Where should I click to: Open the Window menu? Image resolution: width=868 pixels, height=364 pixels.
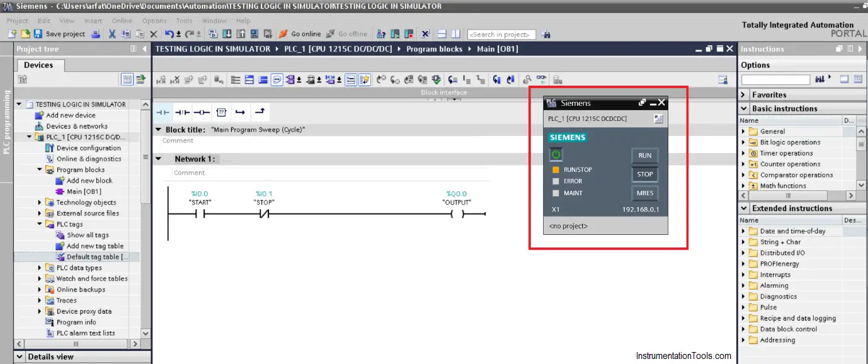[x=214, y=21]
